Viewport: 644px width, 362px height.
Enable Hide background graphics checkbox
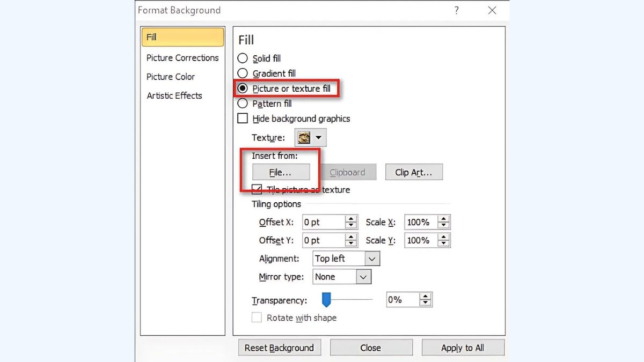[x=243, y=119]
